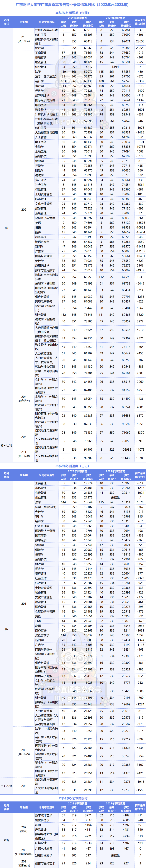Select the section header 本科批次-艺术类统考
This screenshot has width=146, height=868.
[73, 798]
